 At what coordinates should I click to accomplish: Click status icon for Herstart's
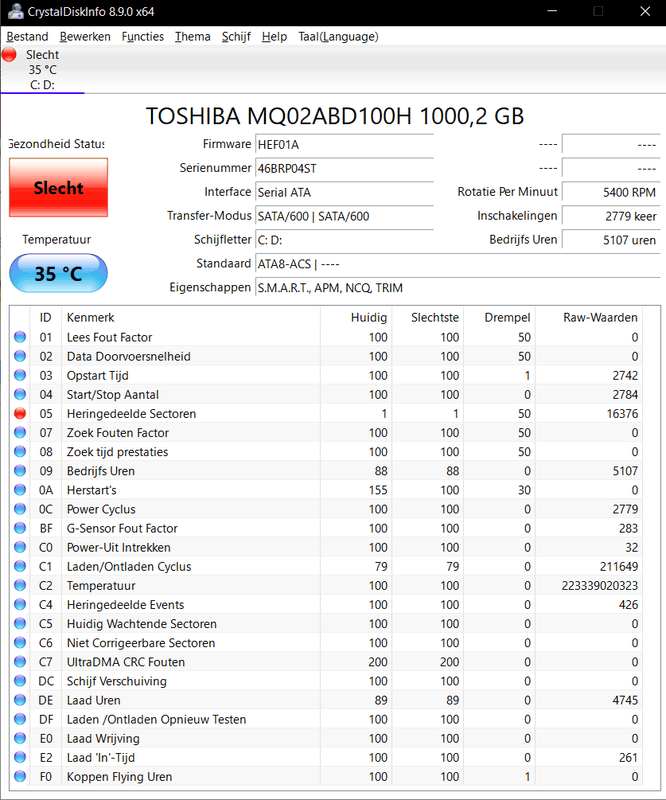pos(20,490)
